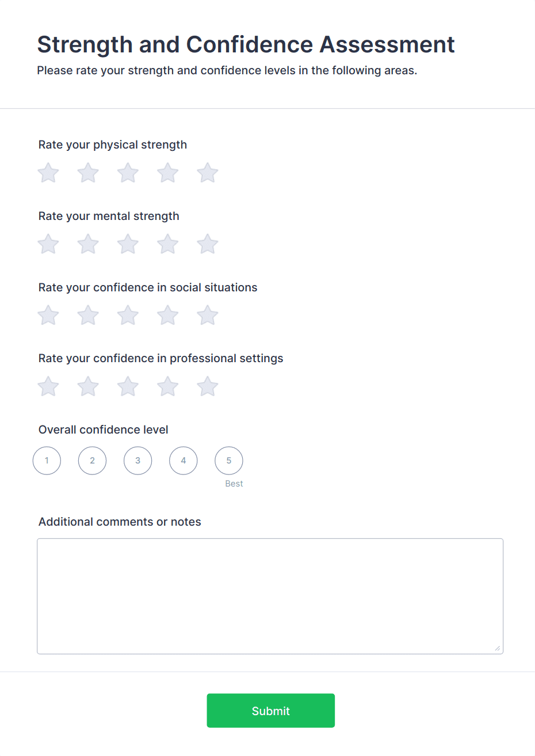Image resolution: width=535 pixels, height=756 pixels.
Task: Submit the assessment form
Action: click(270, 711)
